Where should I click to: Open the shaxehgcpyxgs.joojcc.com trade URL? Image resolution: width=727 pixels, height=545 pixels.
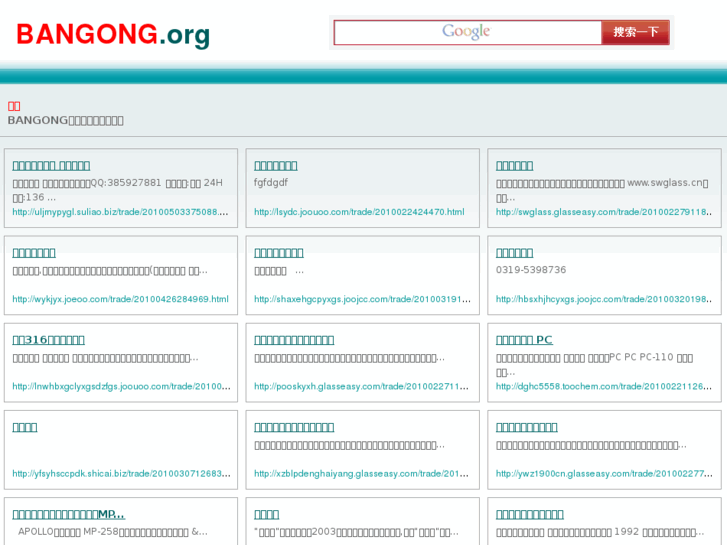point(362,299)
